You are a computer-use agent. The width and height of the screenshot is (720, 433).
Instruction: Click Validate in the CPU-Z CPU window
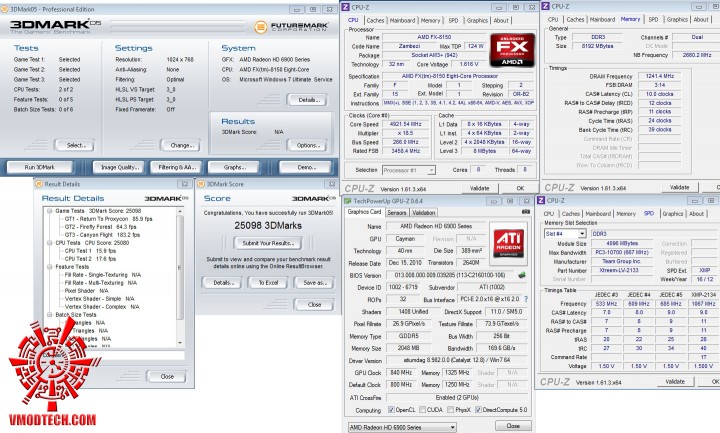point(479,188)
